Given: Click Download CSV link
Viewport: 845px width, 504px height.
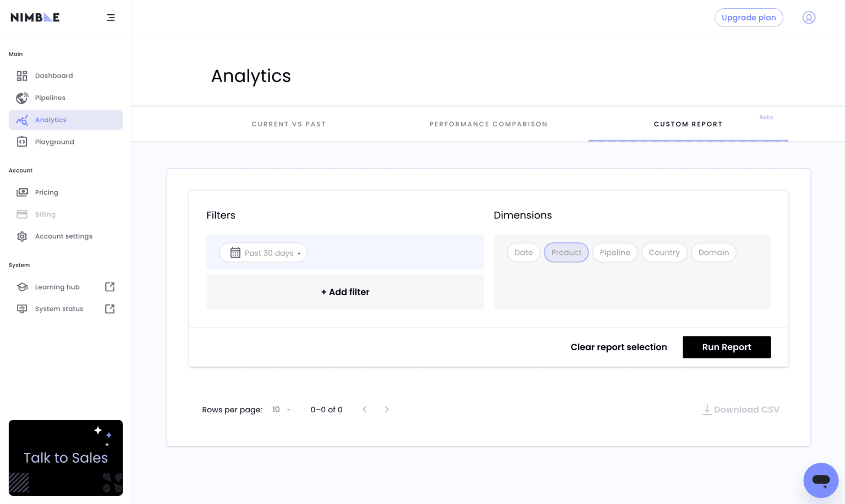Looking at the screenshot, I should 741,409.
